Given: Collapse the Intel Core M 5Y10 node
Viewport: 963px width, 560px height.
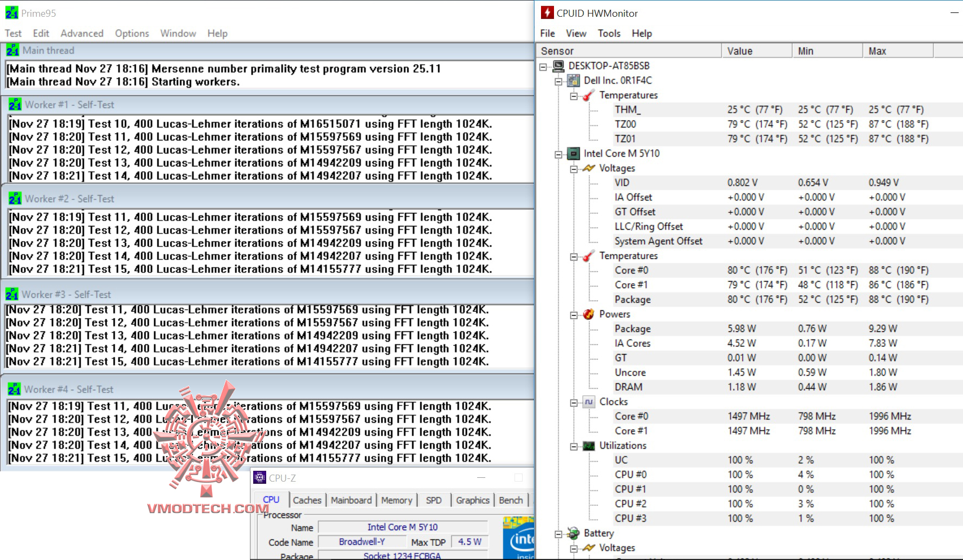Looking at the screenshot, I should point(558,155).
